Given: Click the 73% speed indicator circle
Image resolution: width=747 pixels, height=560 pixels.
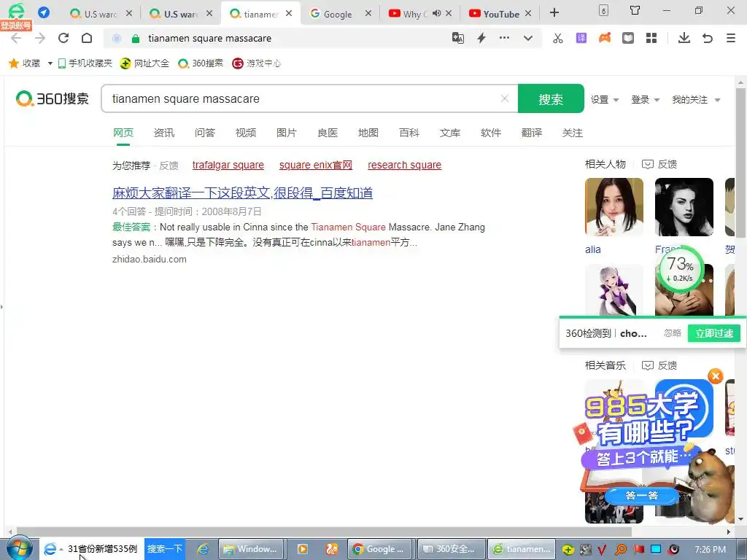Looking at the screenshot, I should point(680,269).
